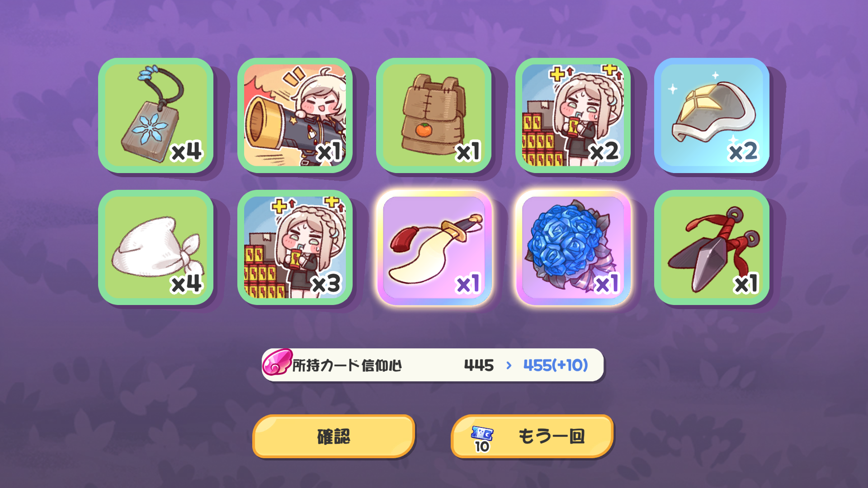Tap the blue ticket icon showing 10
Viewport: 868px width, 488px height.
coord(482,438)
